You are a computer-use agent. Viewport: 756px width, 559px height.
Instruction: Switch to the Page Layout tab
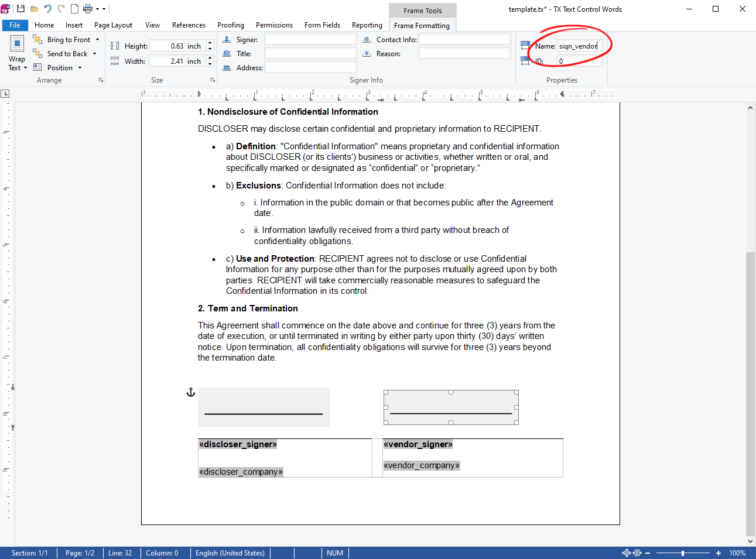click(113, 25)
